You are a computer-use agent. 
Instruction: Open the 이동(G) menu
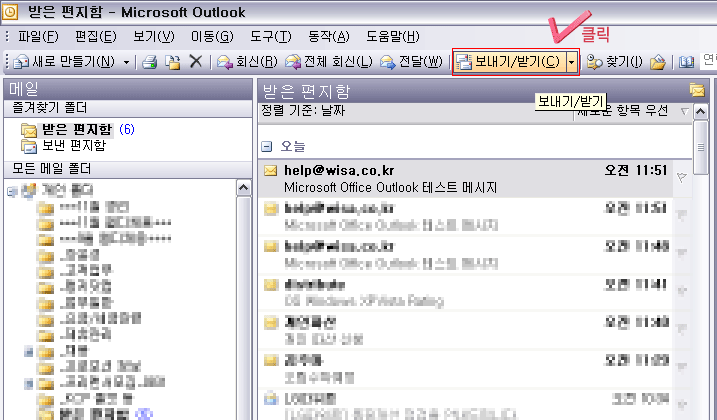212,36
